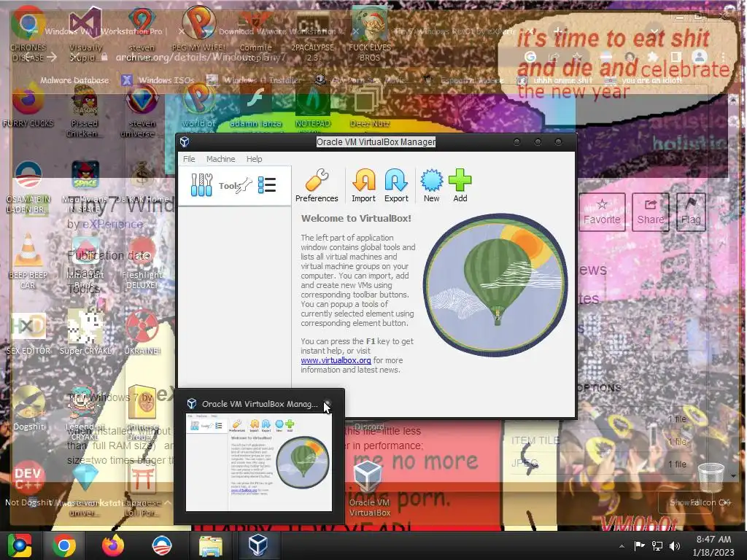Click the pin wrench icon beside Tools

[x=244, y=185]
